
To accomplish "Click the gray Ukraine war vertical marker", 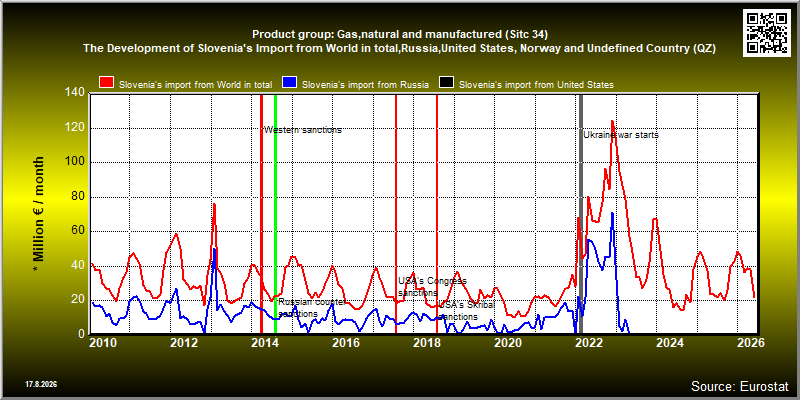I will pyautogui.click(x=581, y=213).
